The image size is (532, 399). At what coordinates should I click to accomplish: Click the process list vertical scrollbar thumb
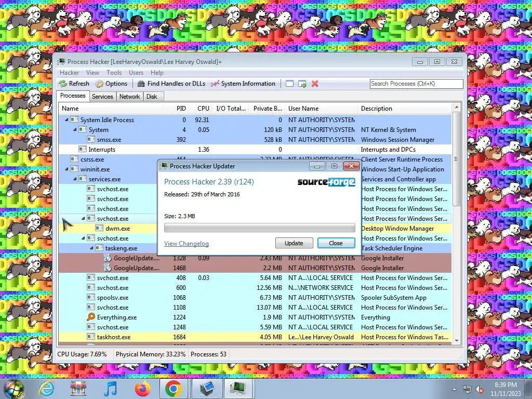click(456, 159)
